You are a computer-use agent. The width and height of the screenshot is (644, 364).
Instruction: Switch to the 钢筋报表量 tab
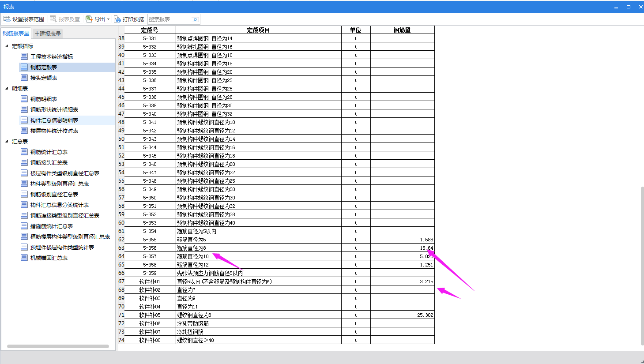16,34
